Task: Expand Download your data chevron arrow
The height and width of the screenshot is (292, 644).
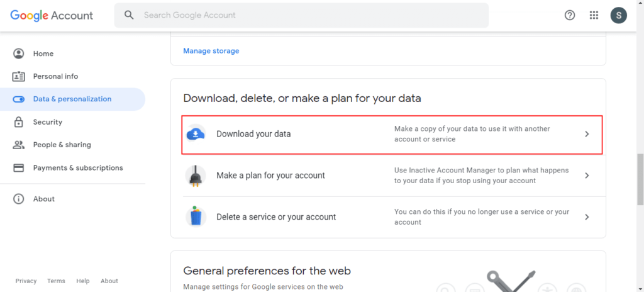Action: pos(587,134)
